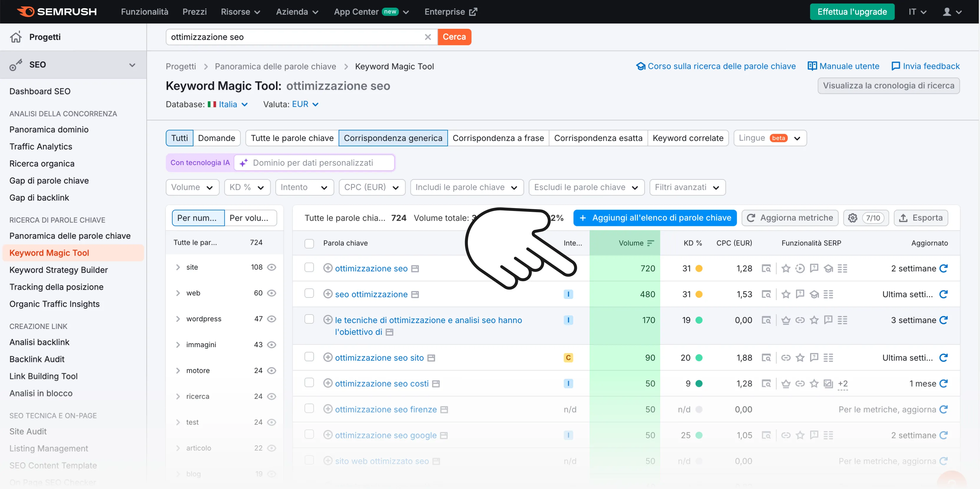This screenshot has width=980, height=489.
Task: Click the Progetti home icon
Action: coord(16,37)
